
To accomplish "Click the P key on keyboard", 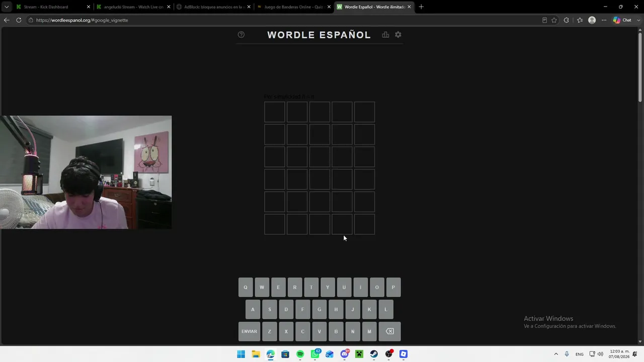I will (x=393, y=288).
